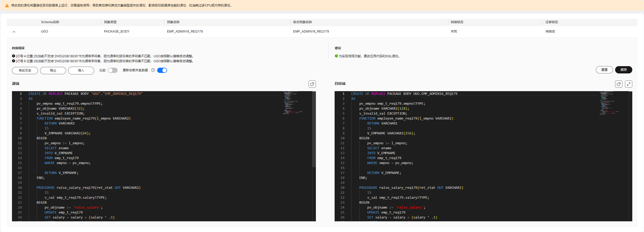
Task: Click the error icon for 行号:9 message
Action: pos(14,61)
